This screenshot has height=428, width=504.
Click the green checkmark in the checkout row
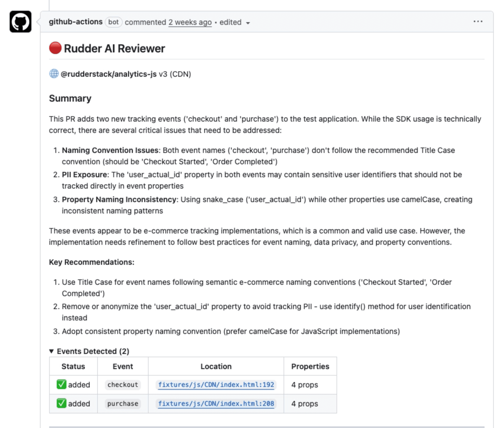click(x=61, y=384)
